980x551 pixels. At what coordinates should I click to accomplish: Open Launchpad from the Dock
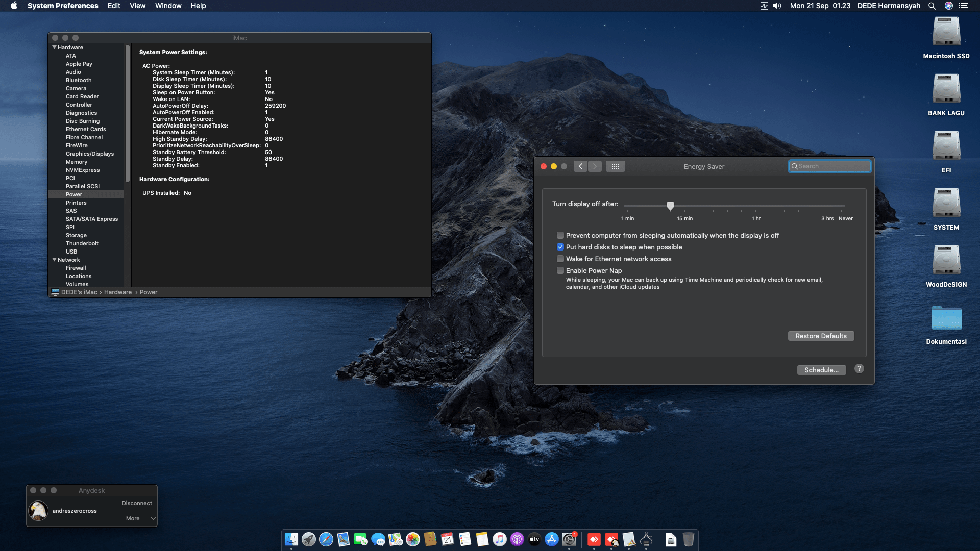[308, 539]
